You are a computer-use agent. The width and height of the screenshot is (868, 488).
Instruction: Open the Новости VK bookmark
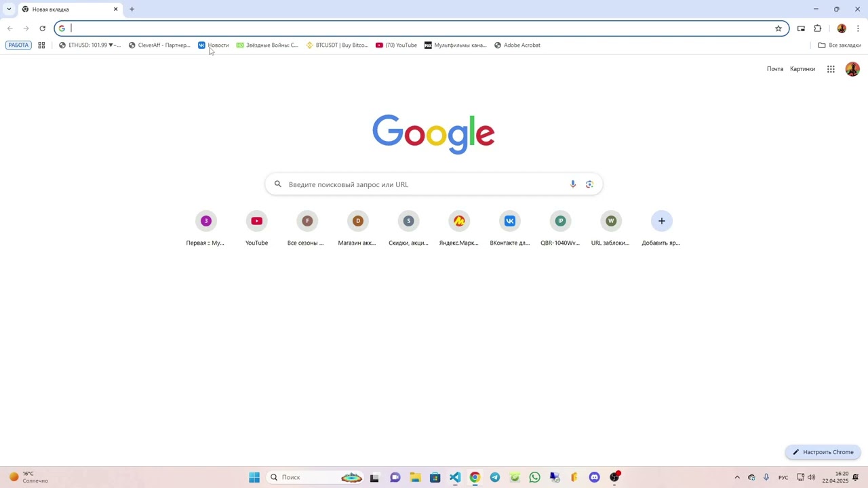click(214, 45)
